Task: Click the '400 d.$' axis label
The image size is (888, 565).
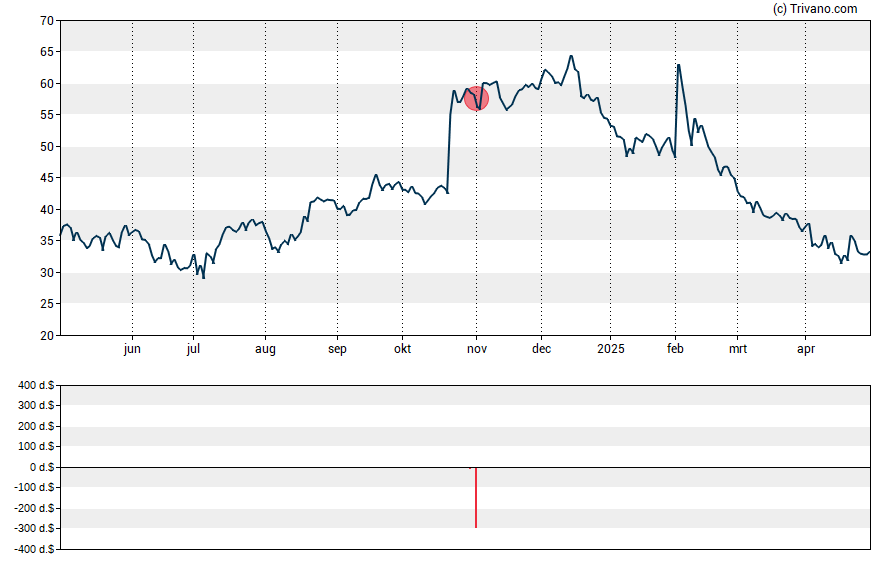Action: coord(36,385)
